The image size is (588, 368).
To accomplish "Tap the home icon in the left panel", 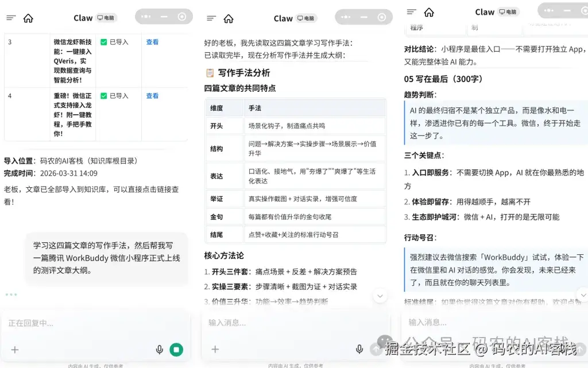I will 28,18.
